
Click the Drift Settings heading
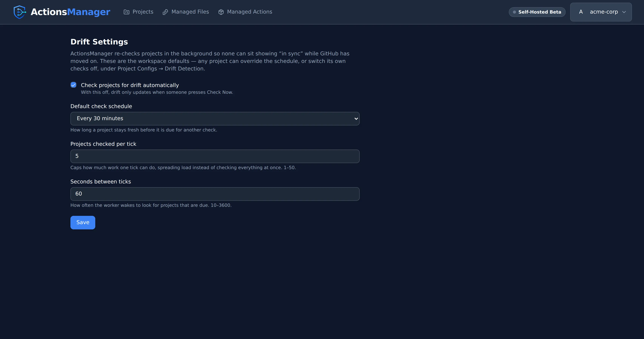[99, 42]
